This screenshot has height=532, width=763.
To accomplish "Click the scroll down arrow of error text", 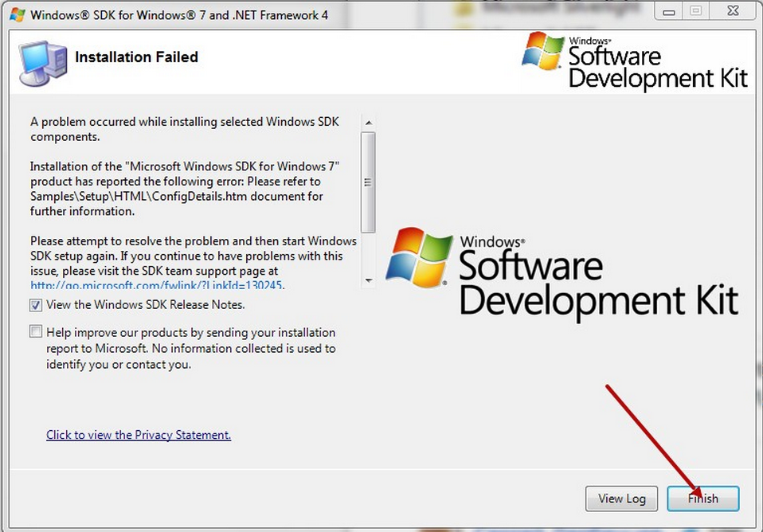I will click(369, 280).
